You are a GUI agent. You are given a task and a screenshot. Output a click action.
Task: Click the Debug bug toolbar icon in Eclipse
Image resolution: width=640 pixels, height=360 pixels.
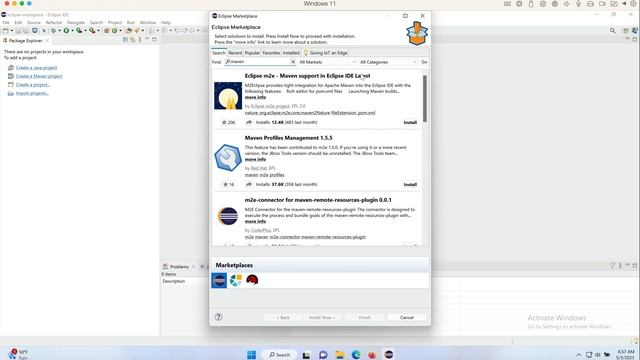click(53, 31)
